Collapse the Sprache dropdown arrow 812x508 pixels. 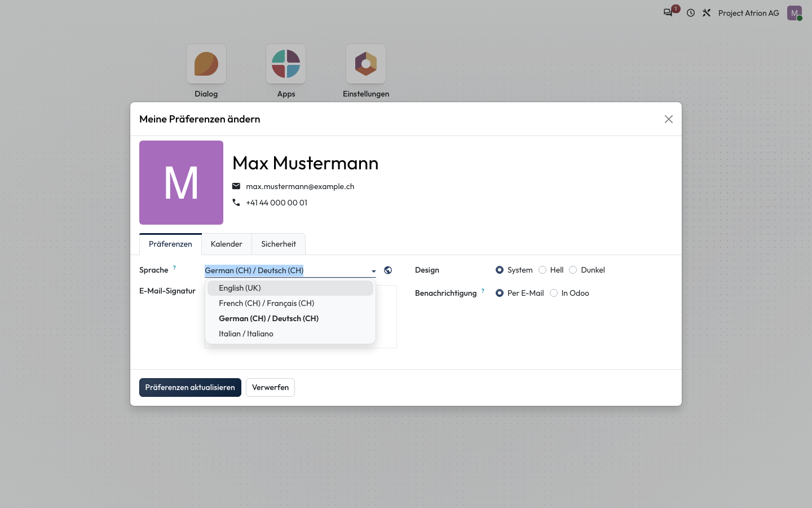pos(373,271)
